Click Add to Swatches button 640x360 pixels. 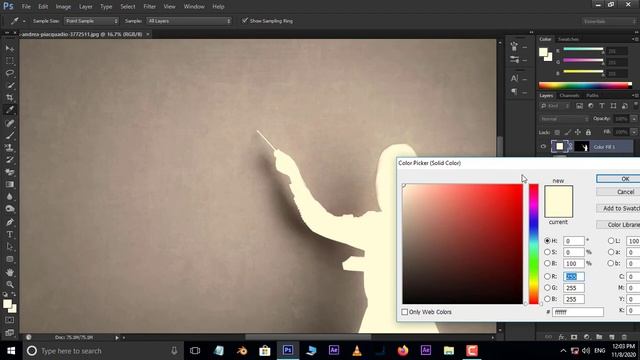[618, 208]
